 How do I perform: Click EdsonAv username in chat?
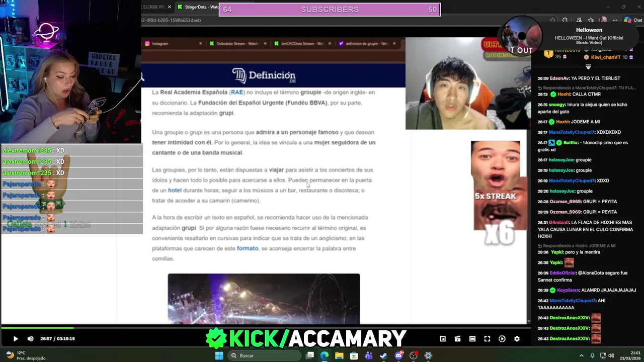coord(559,78)
